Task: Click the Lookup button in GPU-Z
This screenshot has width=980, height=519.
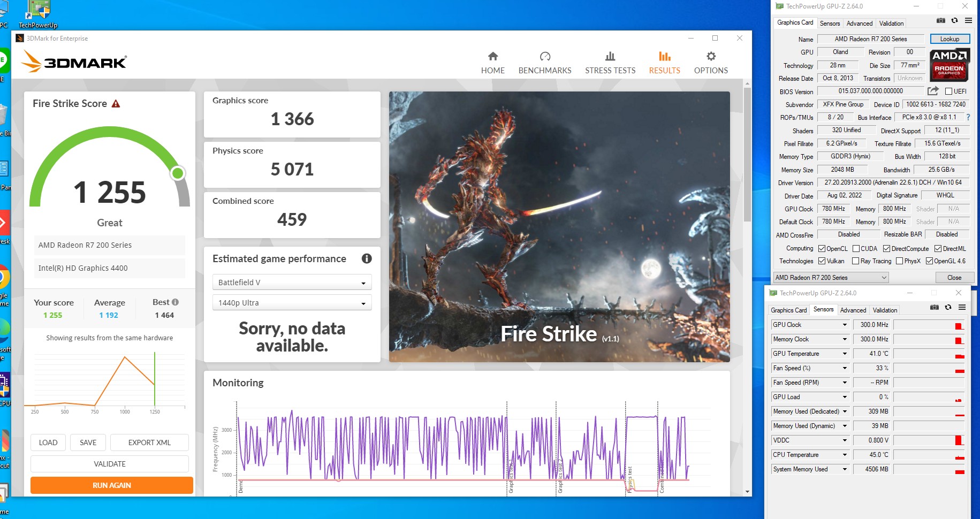Action: click(x=949, y=39)
